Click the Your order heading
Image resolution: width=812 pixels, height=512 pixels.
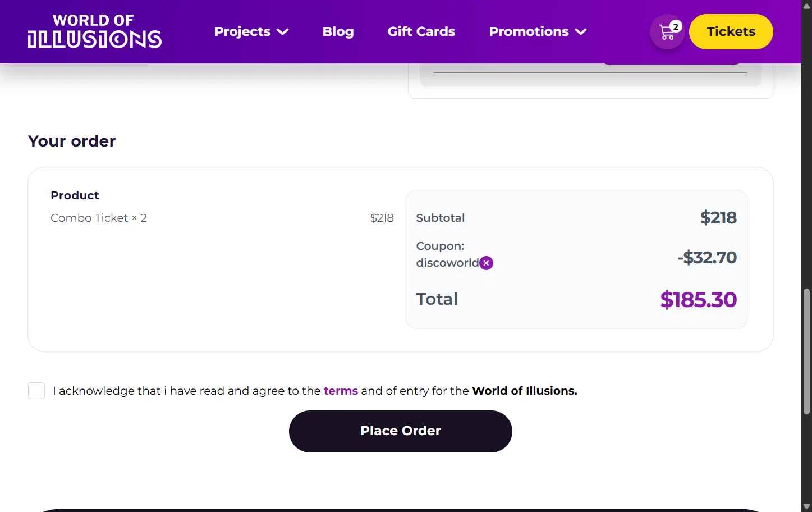(x=72, y=141)
